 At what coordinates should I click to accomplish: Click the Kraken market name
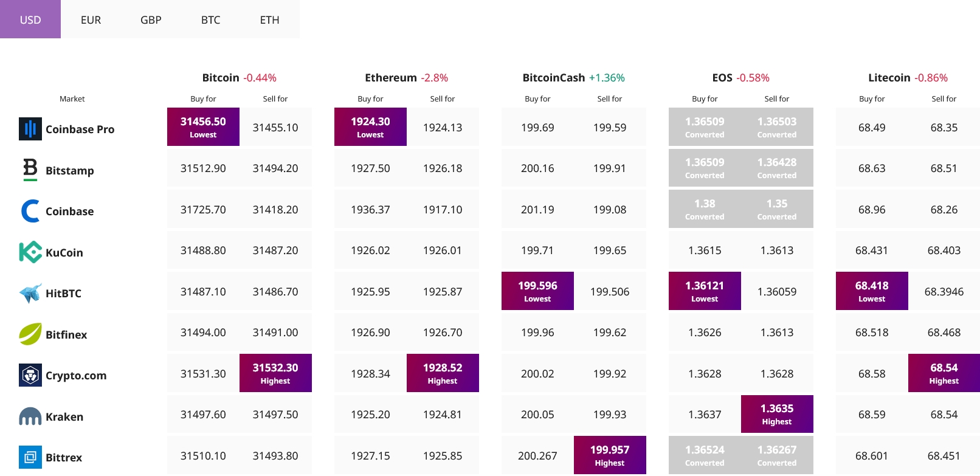pos(64,417)
